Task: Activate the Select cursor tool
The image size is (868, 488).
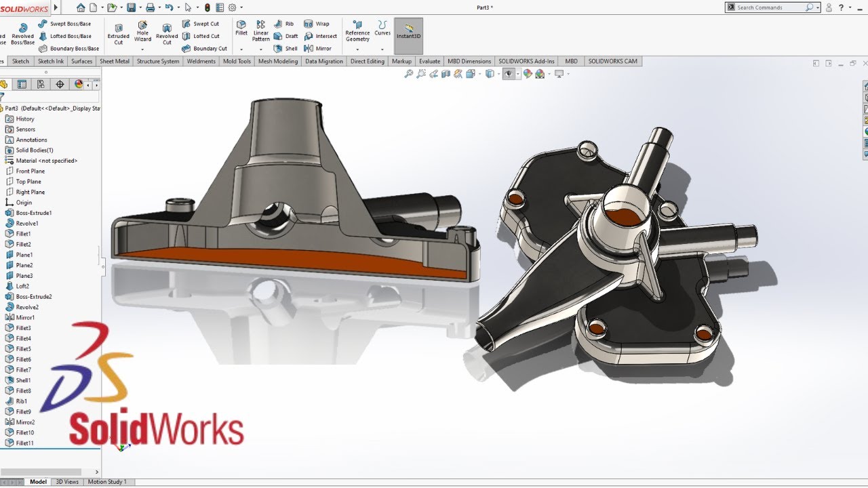Action: point(189,7)
